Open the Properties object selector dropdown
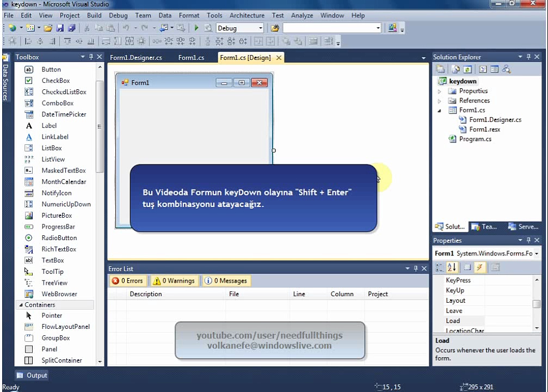 [x=537, y=254]
